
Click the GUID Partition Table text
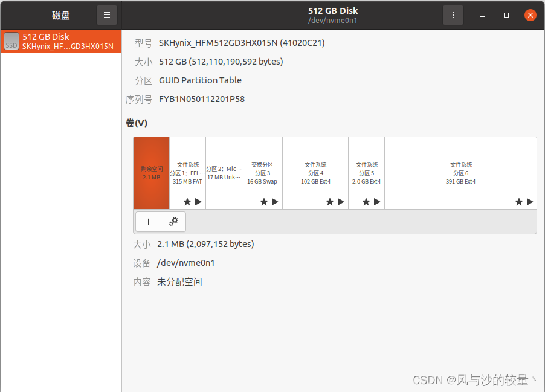pos(200,80)
